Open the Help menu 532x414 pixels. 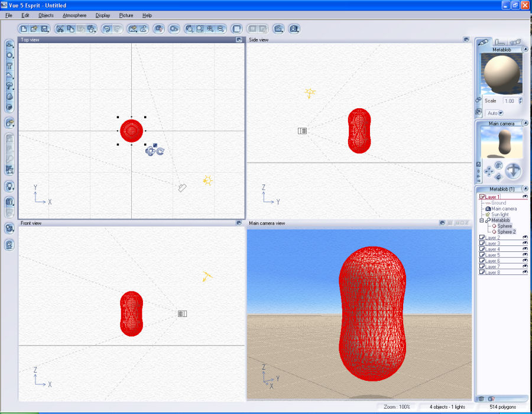[147, 15]
